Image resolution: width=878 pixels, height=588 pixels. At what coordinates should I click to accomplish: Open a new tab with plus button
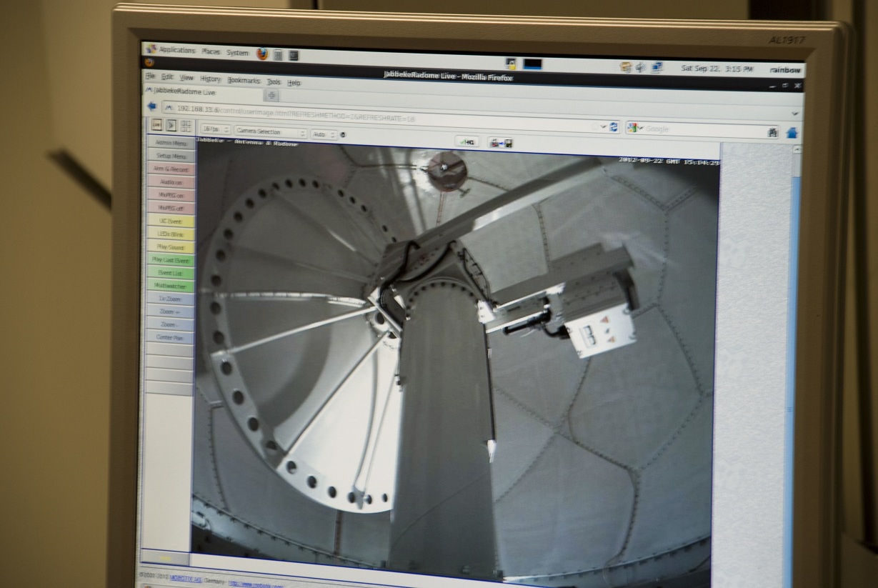[271, 94]
